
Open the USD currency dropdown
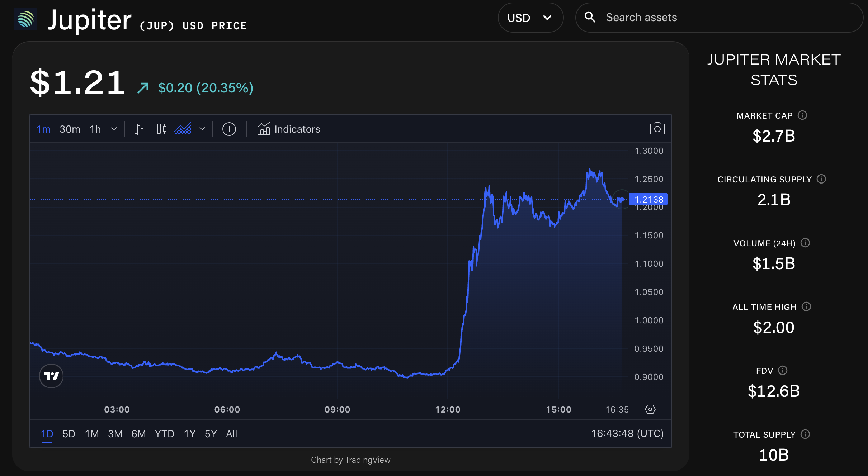tap(530, 17)
